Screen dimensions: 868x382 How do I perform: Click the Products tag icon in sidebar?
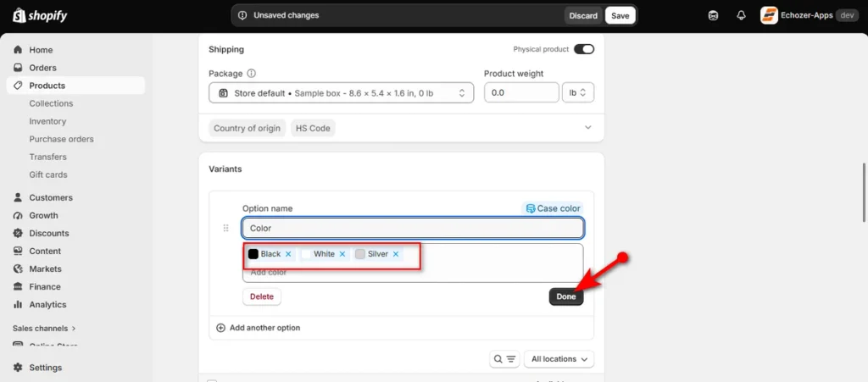[19, 86]
